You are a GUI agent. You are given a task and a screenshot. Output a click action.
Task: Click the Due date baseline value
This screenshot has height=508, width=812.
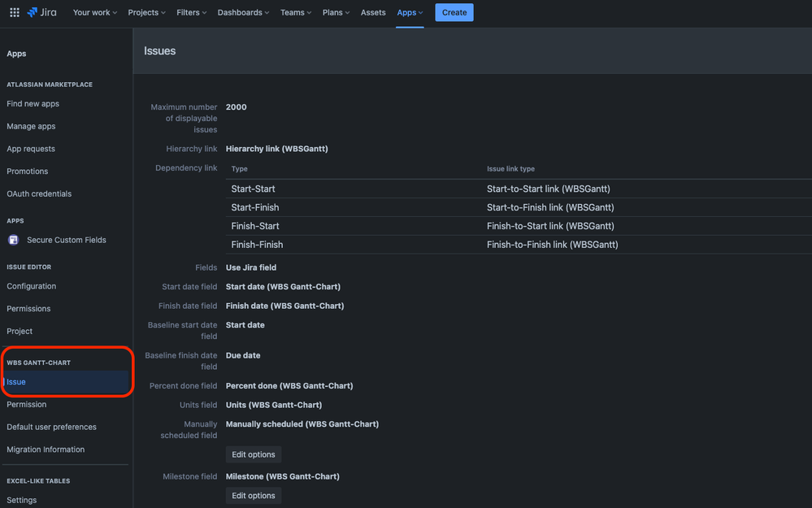click(243, 356)
